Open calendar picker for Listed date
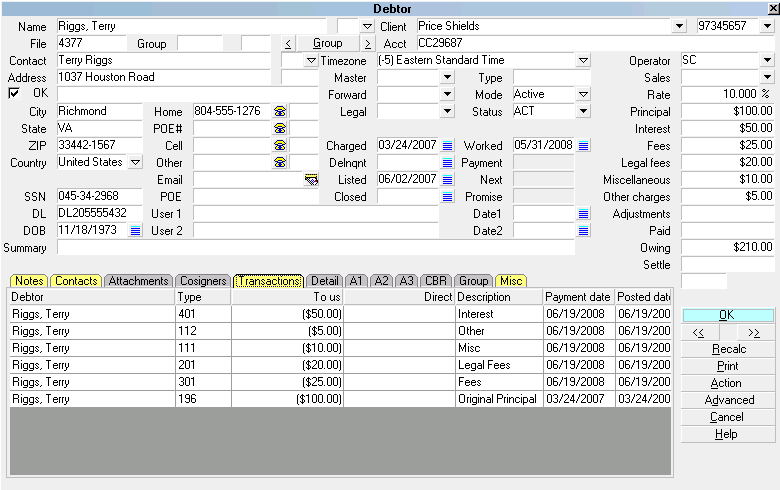Viewport: 780px width, 490px height. click(x=448, y=180)
